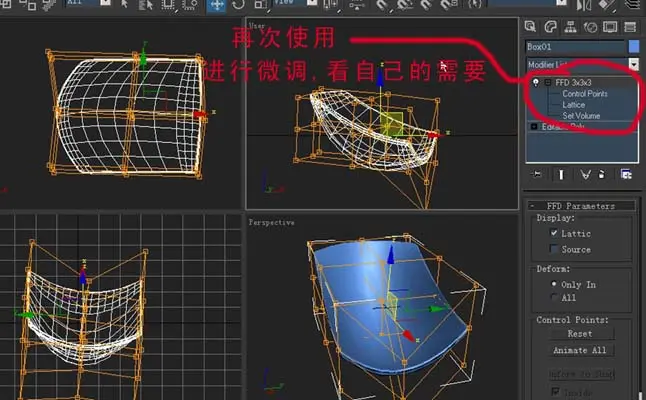Open the Utilities panel tab
The image size is (646, 400).
click(630, 27)
